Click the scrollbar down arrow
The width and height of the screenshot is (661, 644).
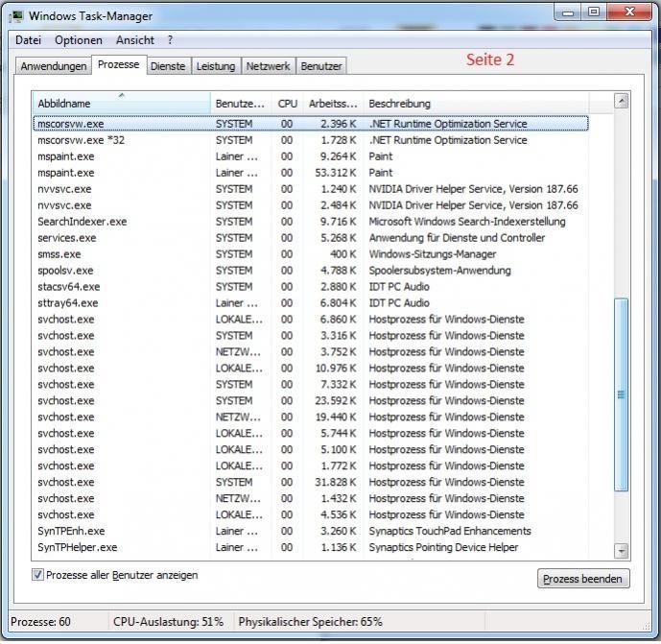click(x=621, y=550)
